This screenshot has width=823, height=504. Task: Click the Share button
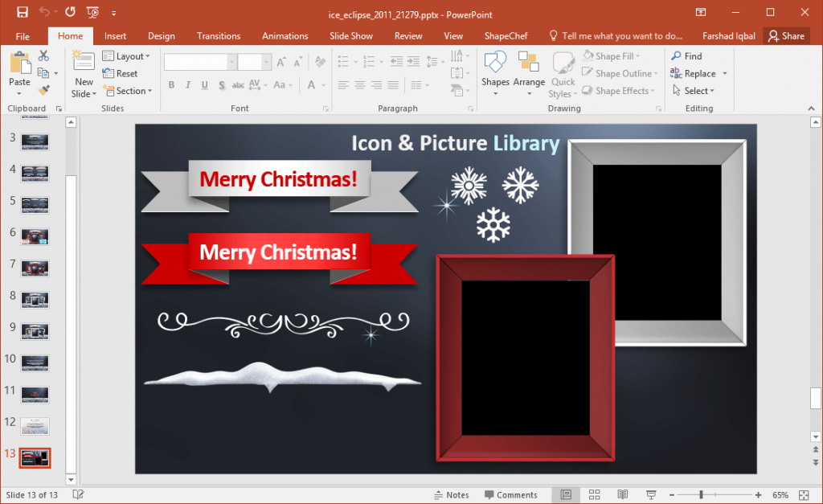786,35
